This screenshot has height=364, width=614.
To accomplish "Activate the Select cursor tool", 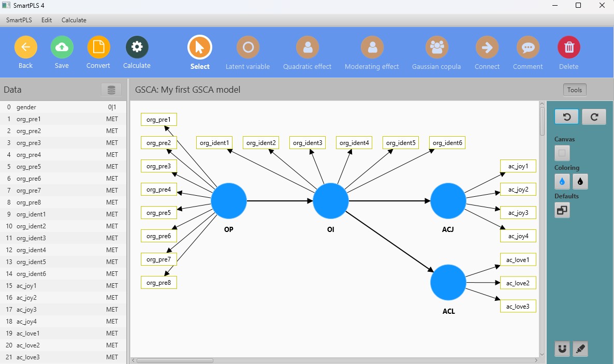I will [x=200, y=48].
